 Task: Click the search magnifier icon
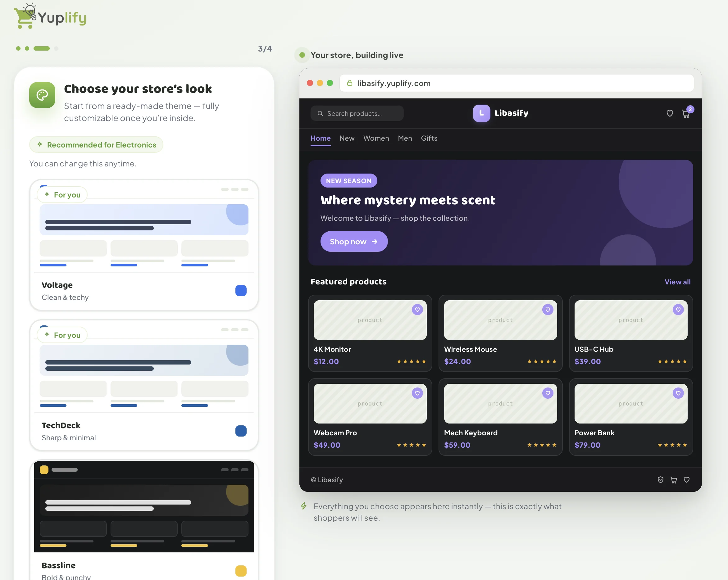click(320, 113)
